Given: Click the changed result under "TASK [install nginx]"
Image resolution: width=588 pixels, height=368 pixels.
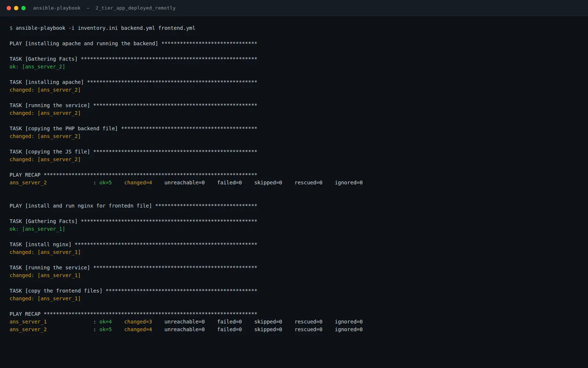Looking at the screenshot, I should coord(45,252).
